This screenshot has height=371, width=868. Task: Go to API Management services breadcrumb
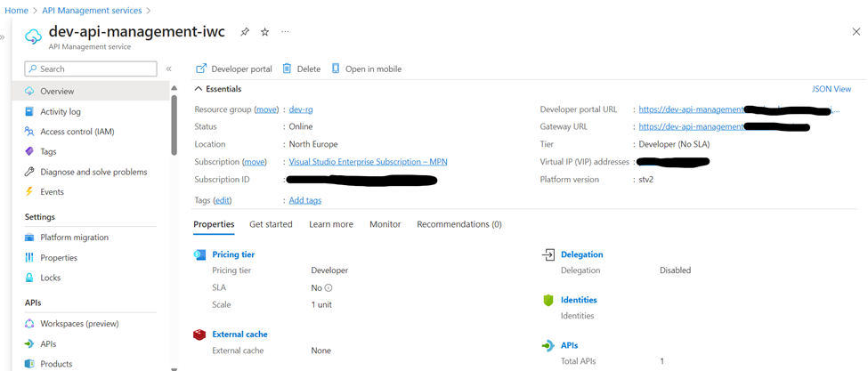pos(92,11)
